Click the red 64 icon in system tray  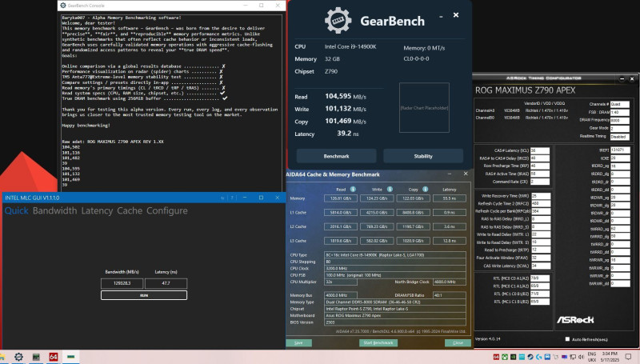pyautogui.click(x=496, y=357)
